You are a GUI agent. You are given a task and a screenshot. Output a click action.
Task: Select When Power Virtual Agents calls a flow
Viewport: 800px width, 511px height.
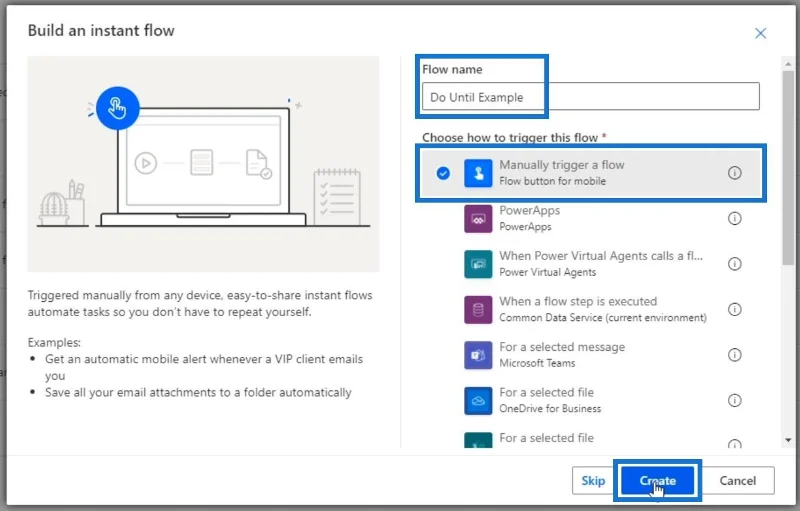[x=591, y=264]
